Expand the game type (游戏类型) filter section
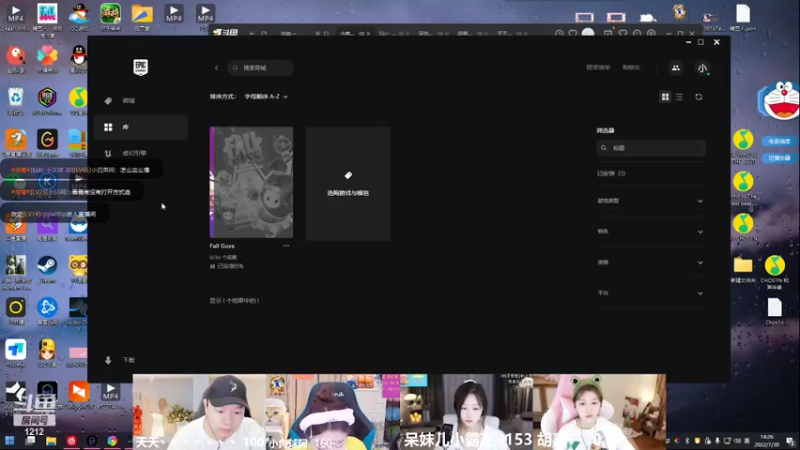 [651, 201]
